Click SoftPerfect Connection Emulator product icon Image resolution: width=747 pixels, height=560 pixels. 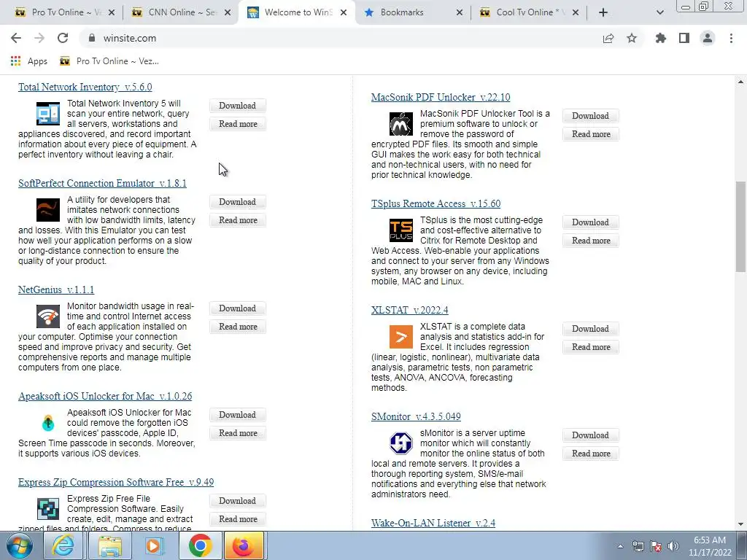[x=48, y=210]
